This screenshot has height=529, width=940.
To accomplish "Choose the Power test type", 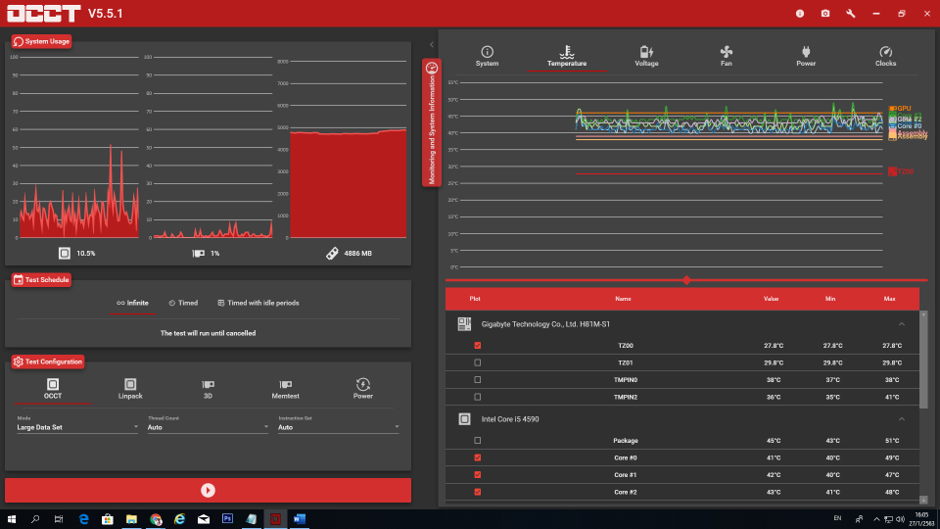I will point(363,389).
